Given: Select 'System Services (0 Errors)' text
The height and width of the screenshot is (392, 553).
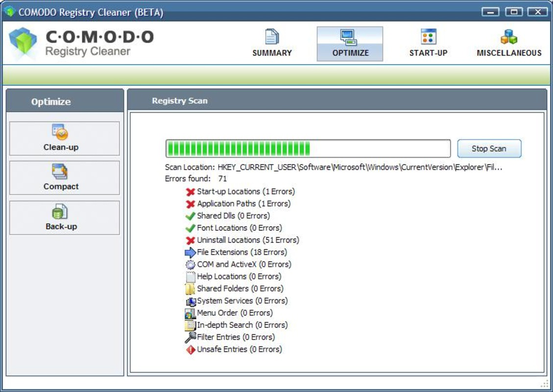Looking at the screenshot, I should [242, 301].
